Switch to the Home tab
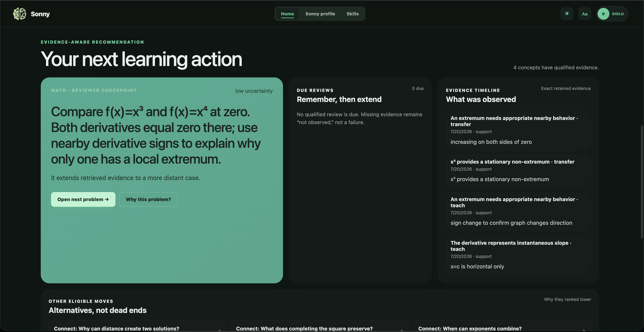Viewport: 644px width, 332px height. pos(287,14)
